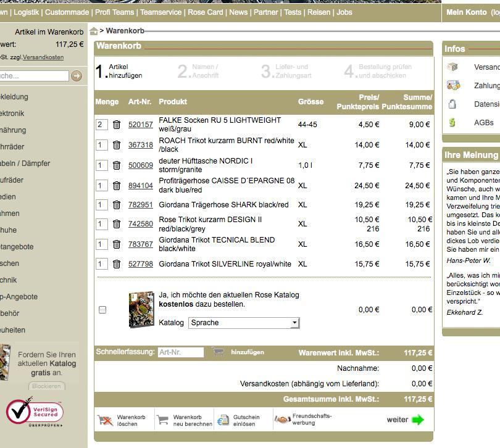Remove ROACH Trikot using its trash icon
The height and width of the screenshot is (448, 500).
117,145
